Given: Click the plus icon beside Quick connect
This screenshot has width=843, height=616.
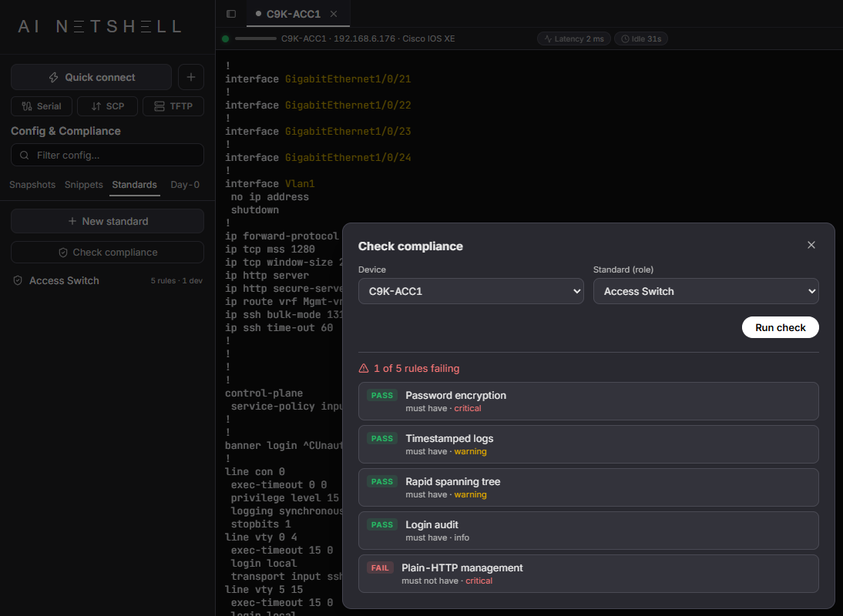Looking at the screenshot, I should (191, 77).
